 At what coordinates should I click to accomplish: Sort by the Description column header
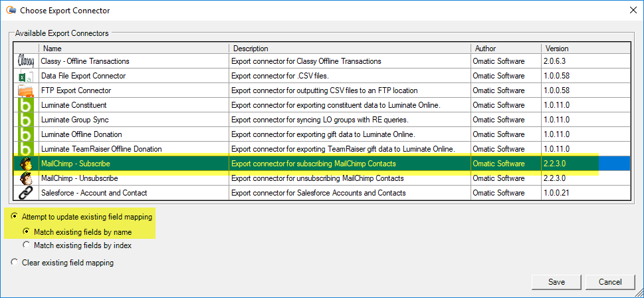[x=350, y=48]
